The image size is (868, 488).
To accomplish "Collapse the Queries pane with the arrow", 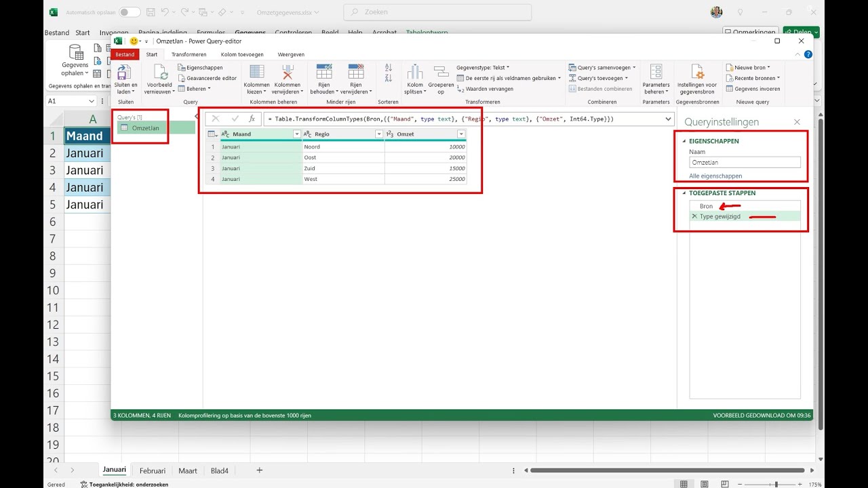I will 197,117.
